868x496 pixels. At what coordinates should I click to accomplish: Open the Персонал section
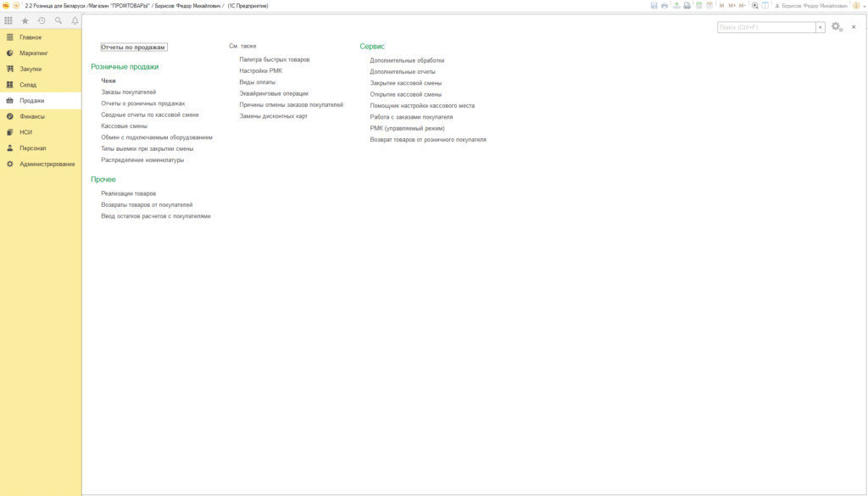tap(41, 148)
